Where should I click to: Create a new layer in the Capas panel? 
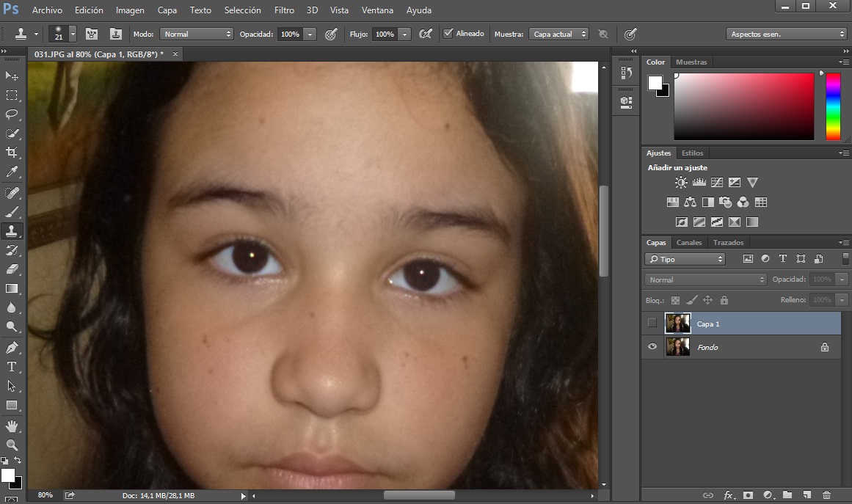point(807,495)
